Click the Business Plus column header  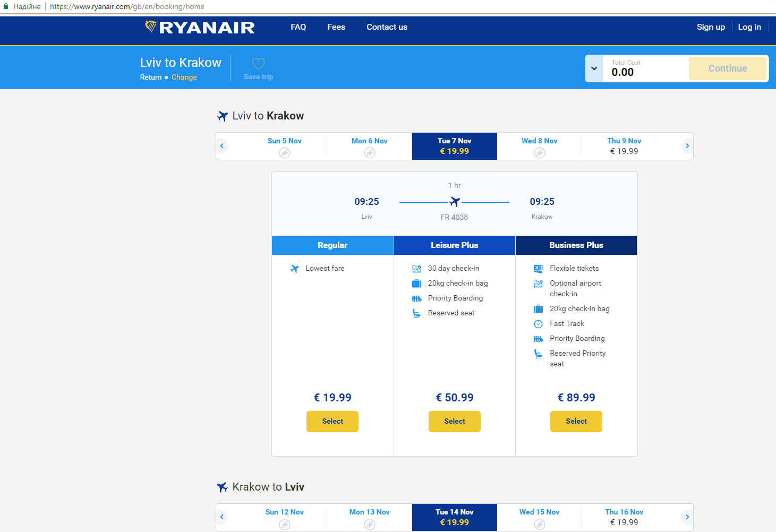click(x=576, y=245)
